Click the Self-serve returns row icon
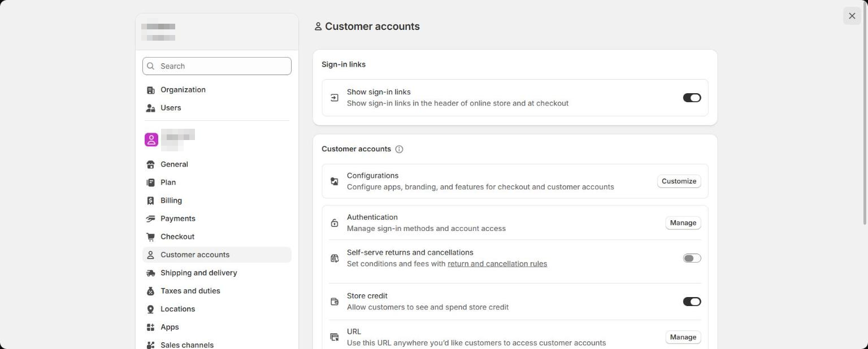868x349 pixels. [335, 258]
